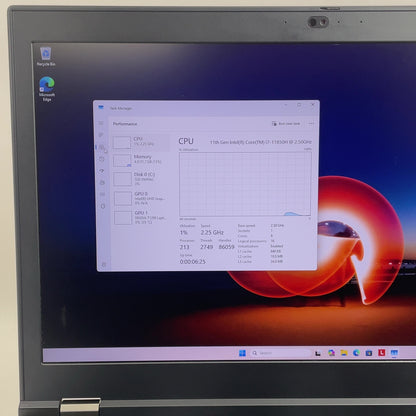Click the 2.25 GHz speed value
This screenshot has width=416, height=416.
pyautogui.click(x=212, y=233)
